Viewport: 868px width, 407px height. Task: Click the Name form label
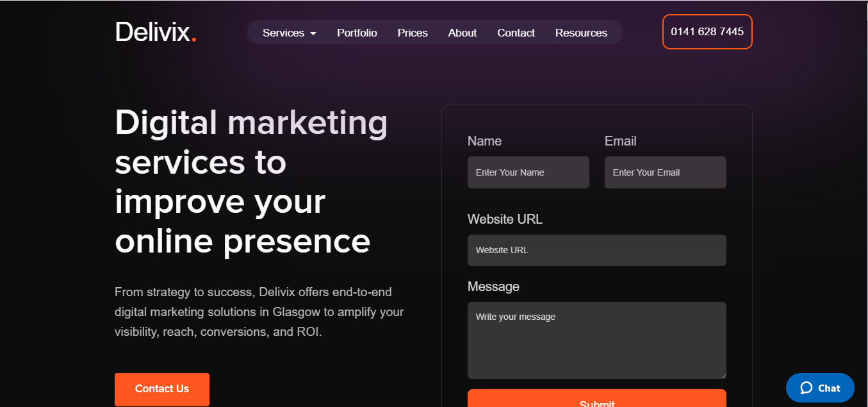[x=484, y=141]
